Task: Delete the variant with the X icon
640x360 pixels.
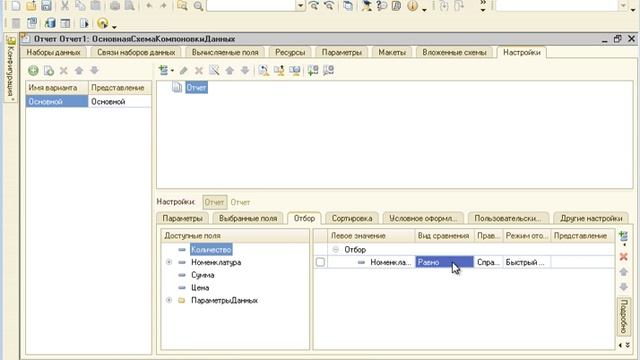Action: (x=64, y=71)
